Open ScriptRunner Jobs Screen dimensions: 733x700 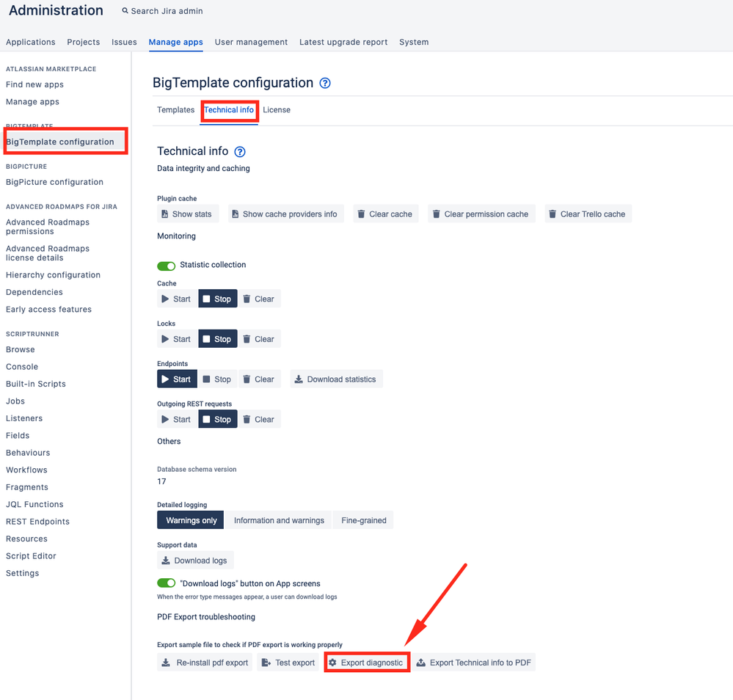(x=15, y=401)
